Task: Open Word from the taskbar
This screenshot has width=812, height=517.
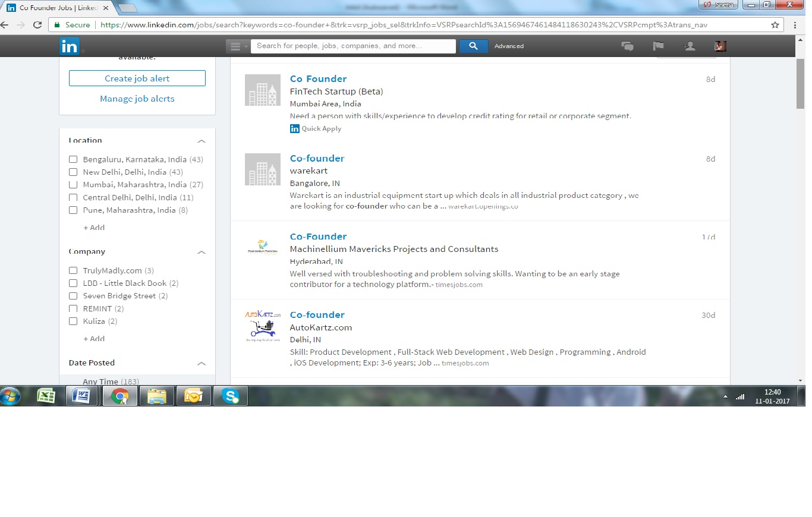Action: 81,396
